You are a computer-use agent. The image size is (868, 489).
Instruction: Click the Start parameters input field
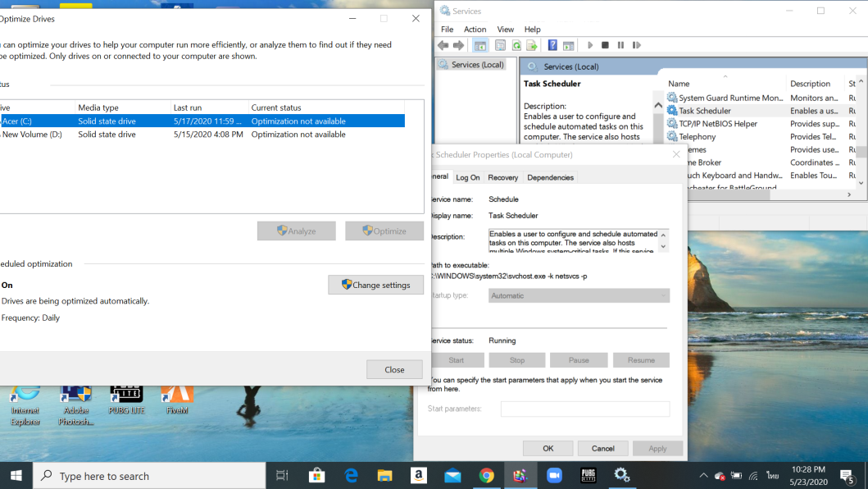[585, 409]
